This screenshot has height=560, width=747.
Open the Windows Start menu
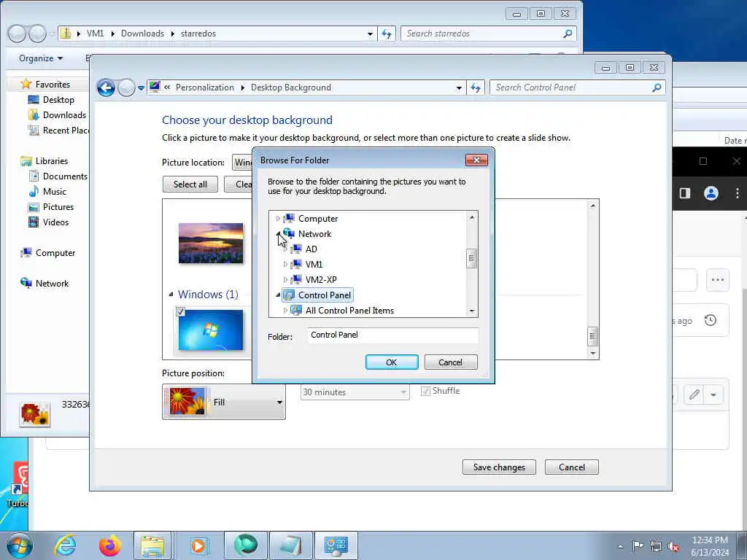[x=20, y=545]
